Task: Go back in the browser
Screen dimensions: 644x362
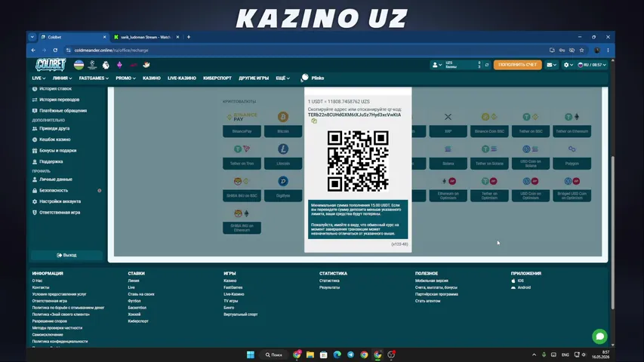Action: click(33, 50)
